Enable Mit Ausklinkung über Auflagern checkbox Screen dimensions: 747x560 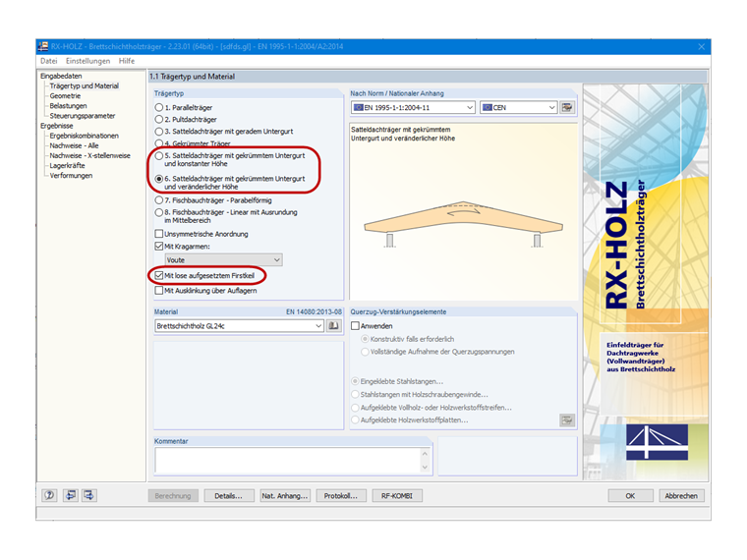coord(159,291)
